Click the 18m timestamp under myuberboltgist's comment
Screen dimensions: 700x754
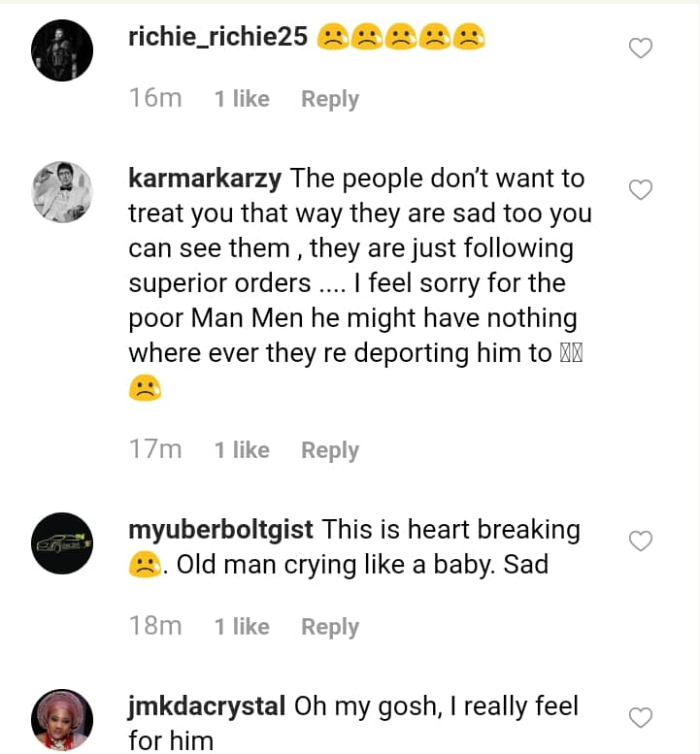tap(155, 627)
